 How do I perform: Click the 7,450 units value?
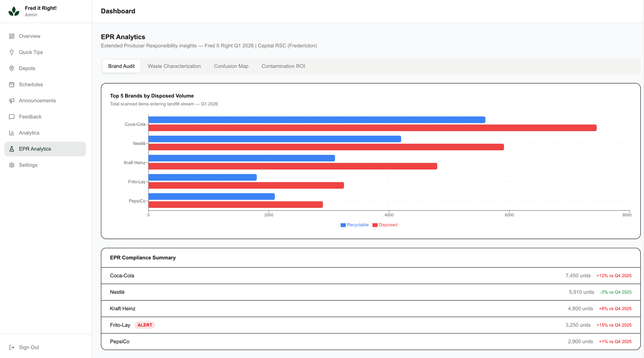pos(578,276)
